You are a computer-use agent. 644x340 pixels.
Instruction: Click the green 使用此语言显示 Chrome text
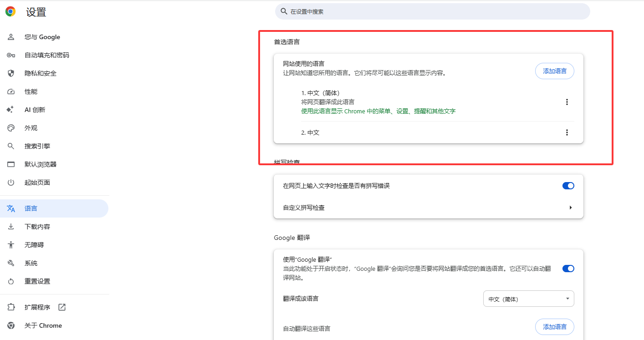[x=378, y=111]
